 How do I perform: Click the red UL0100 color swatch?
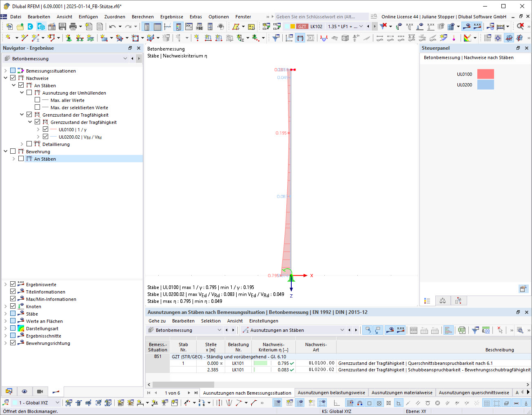click(x=485, y=74)
